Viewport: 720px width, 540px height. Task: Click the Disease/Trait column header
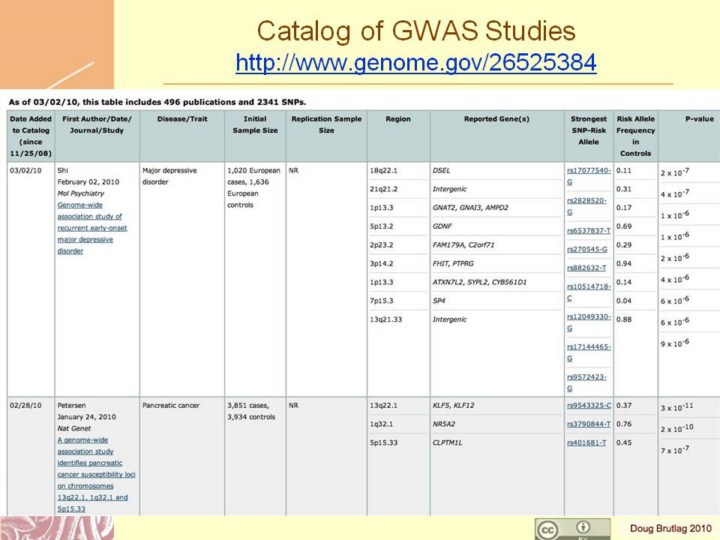180,118
